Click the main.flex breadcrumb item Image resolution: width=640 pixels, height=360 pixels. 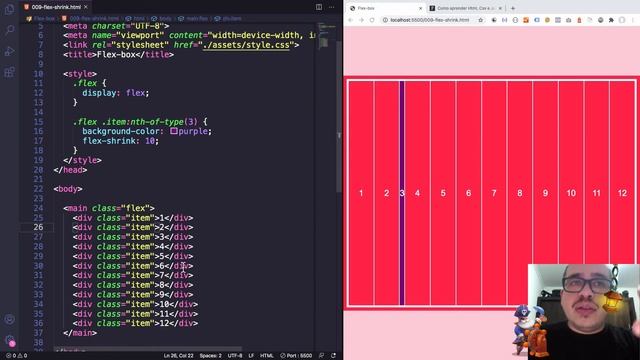tap(194, 18)
